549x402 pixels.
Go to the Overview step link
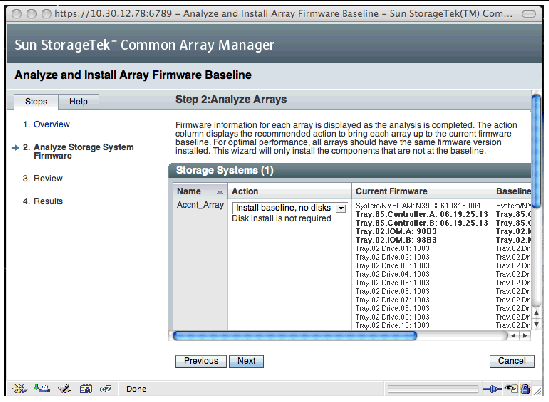51,124
